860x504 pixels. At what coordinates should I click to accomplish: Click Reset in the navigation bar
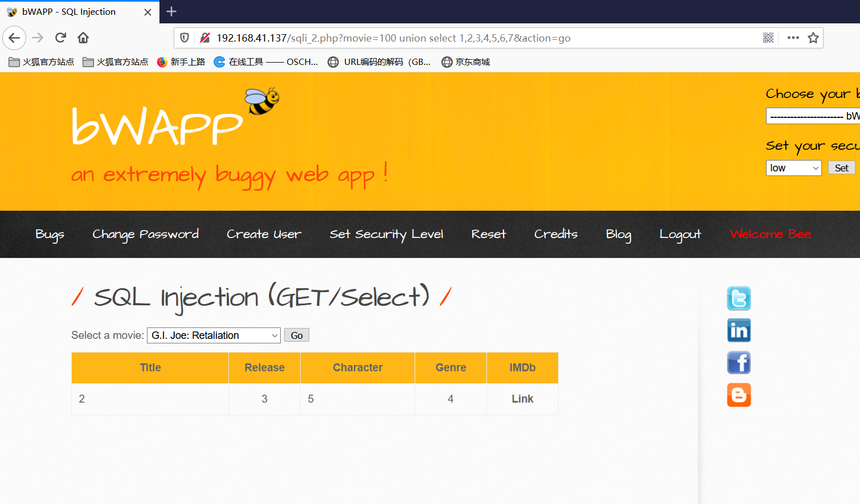click(489, 234)
